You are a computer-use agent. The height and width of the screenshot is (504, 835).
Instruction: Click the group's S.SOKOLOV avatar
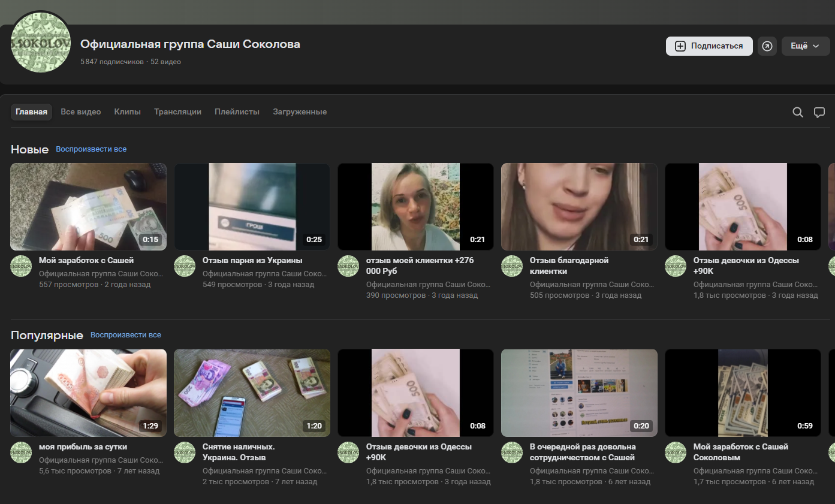pyautogui.click(x=41, y=42)
